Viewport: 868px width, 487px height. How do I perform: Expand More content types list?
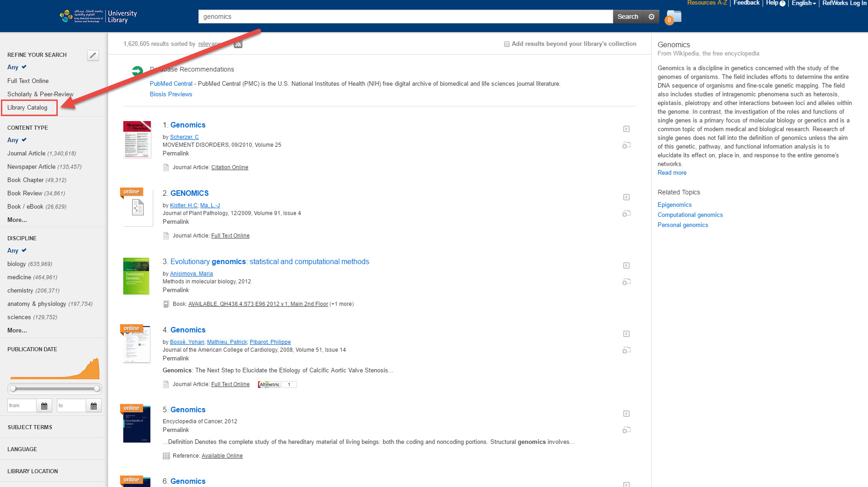(17, 220)
